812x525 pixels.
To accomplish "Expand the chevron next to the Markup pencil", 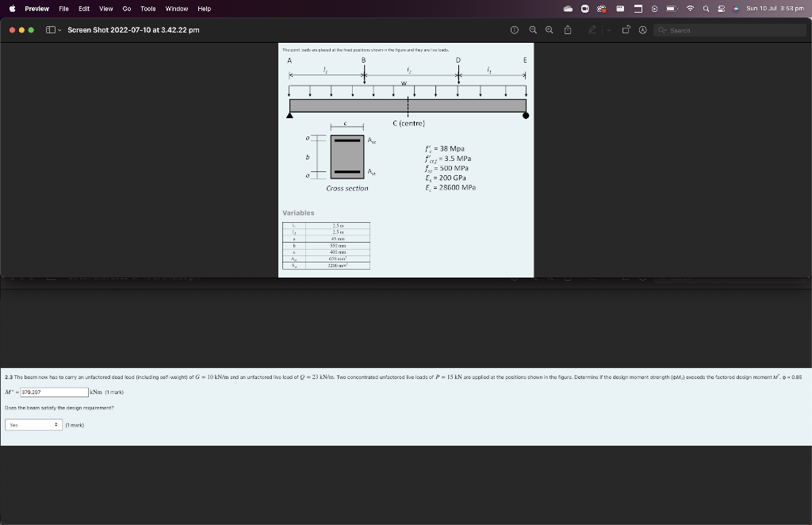I will [x=608, y=29].
